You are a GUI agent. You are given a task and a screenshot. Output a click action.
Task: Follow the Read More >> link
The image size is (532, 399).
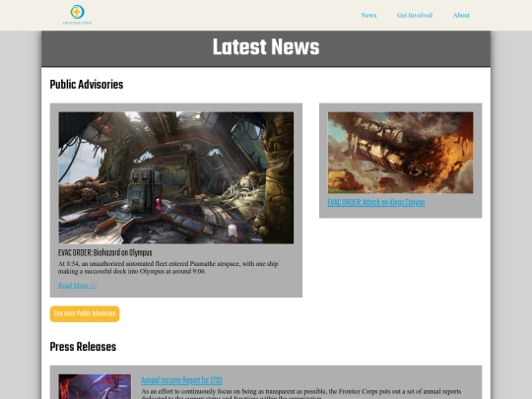point(78,286)
